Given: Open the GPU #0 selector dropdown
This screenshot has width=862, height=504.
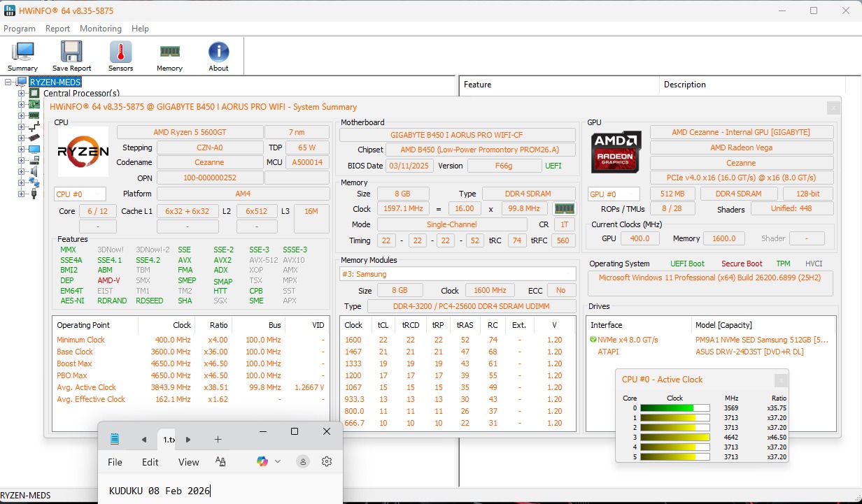Looking at the screenshot, I should 614,194.
